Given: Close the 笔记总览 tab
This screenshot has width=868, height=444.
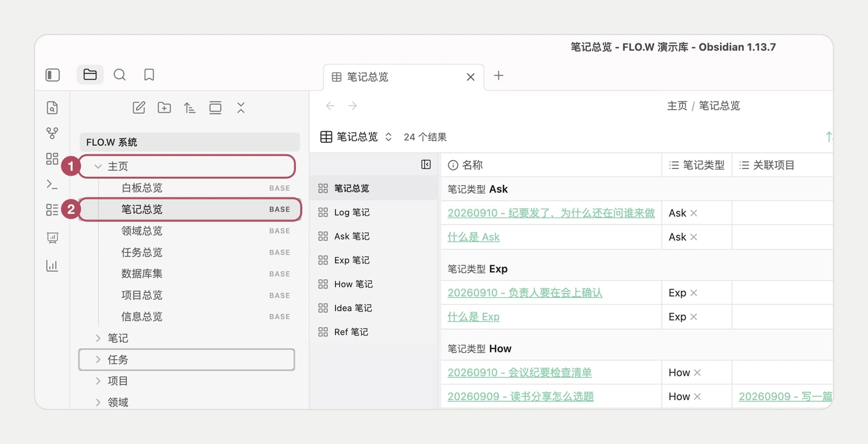Looking at the screenshot, I should click(470, 77).
